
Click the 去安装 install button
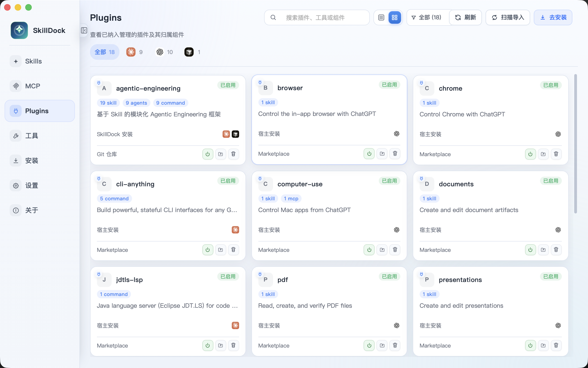(553, 17)
